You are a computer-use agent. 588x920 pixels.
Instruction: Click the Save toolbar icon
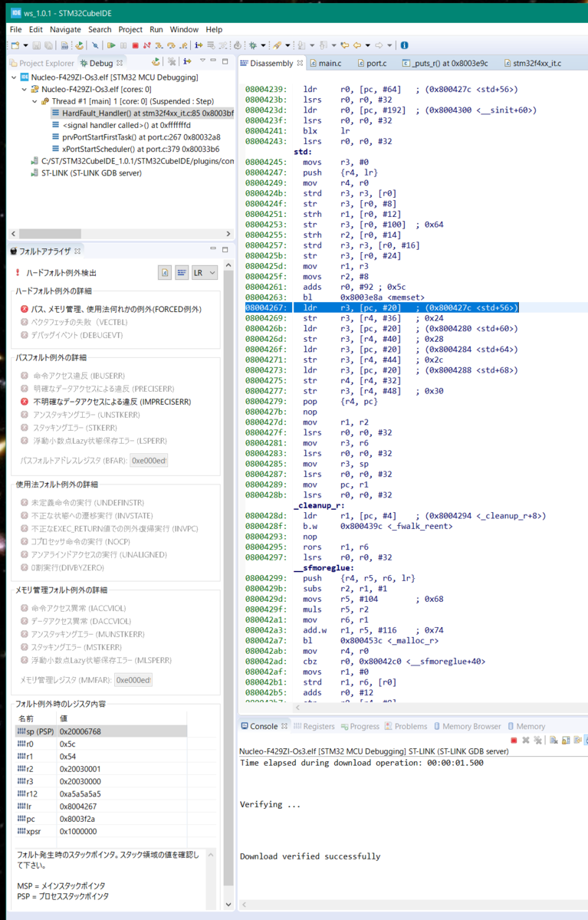(36, 46)
